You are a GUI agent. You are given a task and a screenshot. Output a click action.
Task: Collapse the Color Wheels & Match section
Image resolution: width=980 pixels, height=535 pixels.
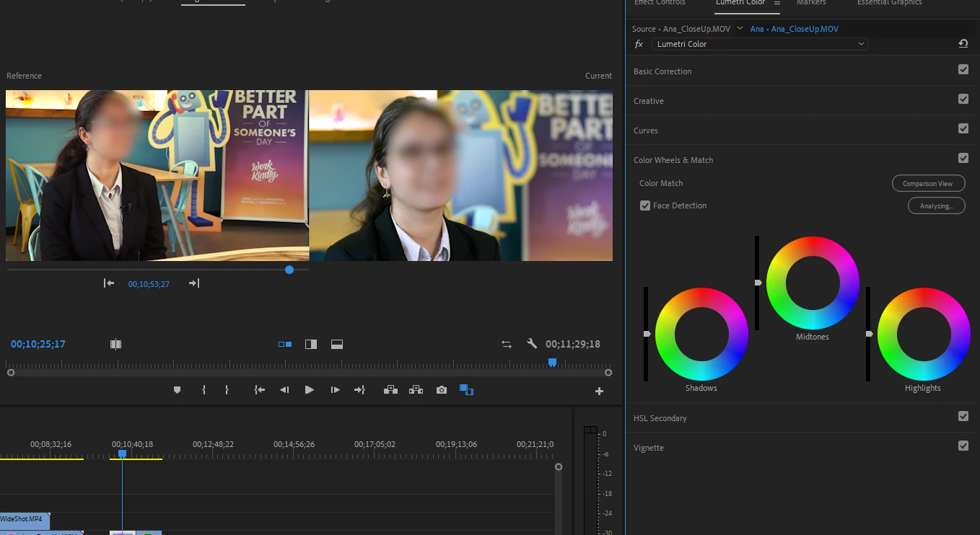point(673,160)
